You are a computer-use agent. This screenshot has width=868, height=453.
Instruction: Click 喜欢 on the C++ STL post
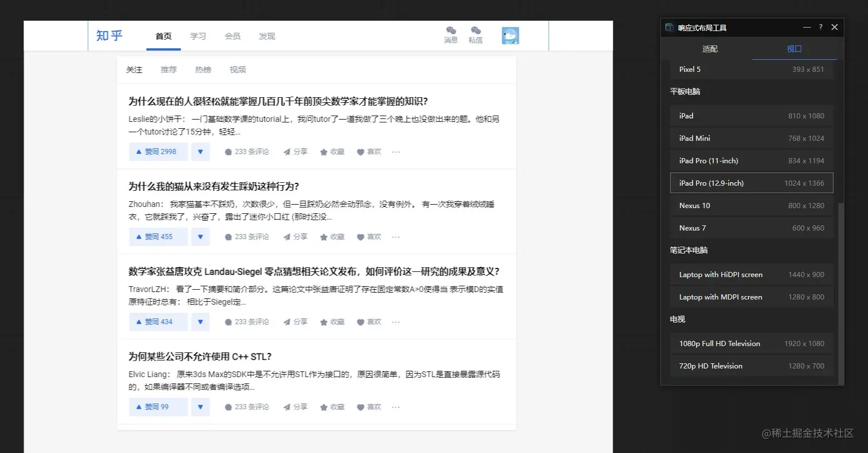(369, 407)
